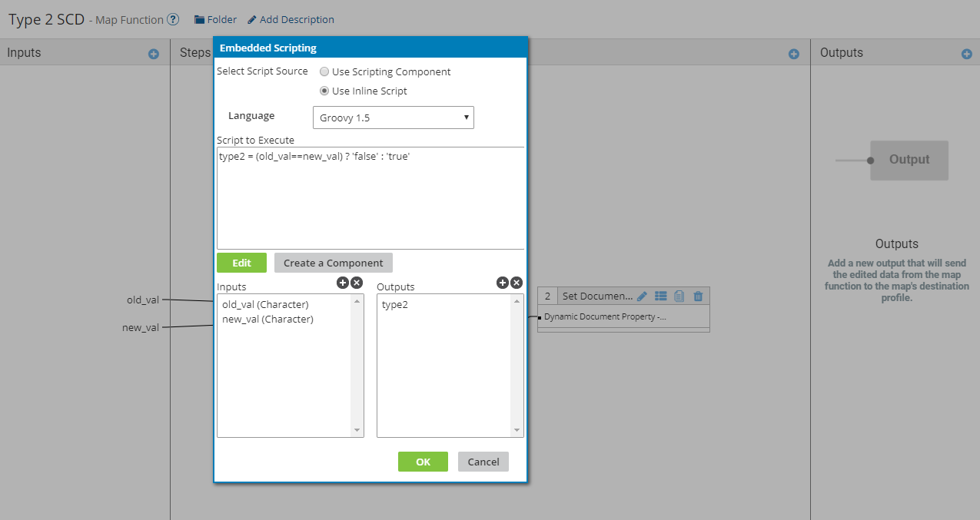Screen dimensions: 980x520
Task: Click inside the Script to Execute text area
Action: 370,200
